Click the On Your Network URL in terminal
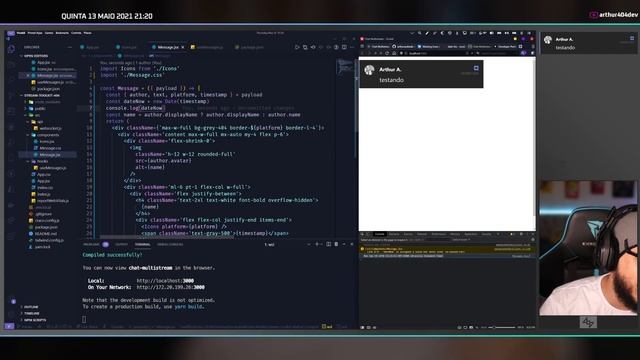Image resolution: width=640 pixels, height=360 pixels. pyautogui.click(x=171, y=287)
